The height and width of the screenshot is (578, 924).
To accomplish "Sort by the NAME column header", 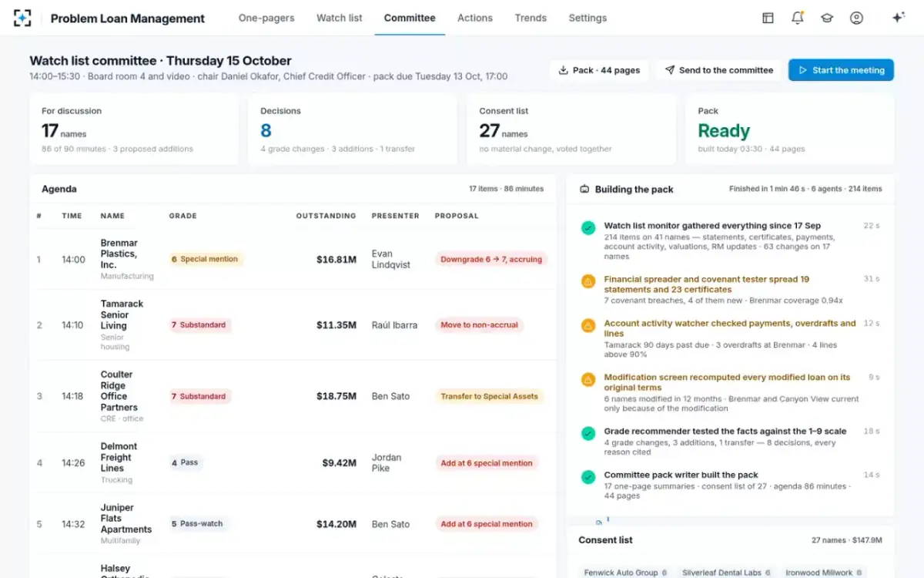I will (x=112, y=216).
